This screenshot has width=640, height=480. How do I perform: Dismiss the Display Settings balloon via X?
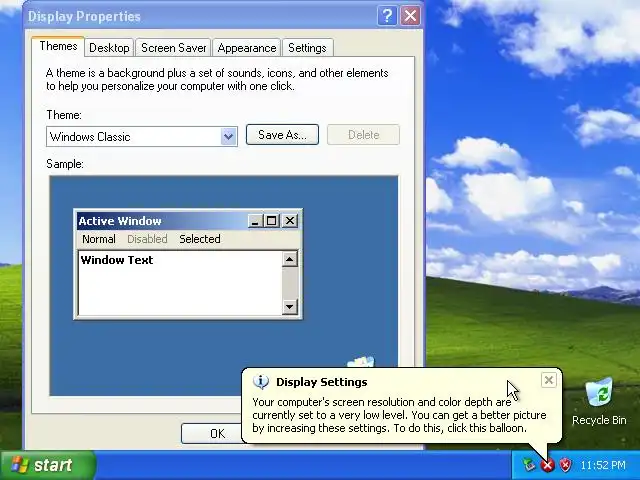[x=549, y=380]
